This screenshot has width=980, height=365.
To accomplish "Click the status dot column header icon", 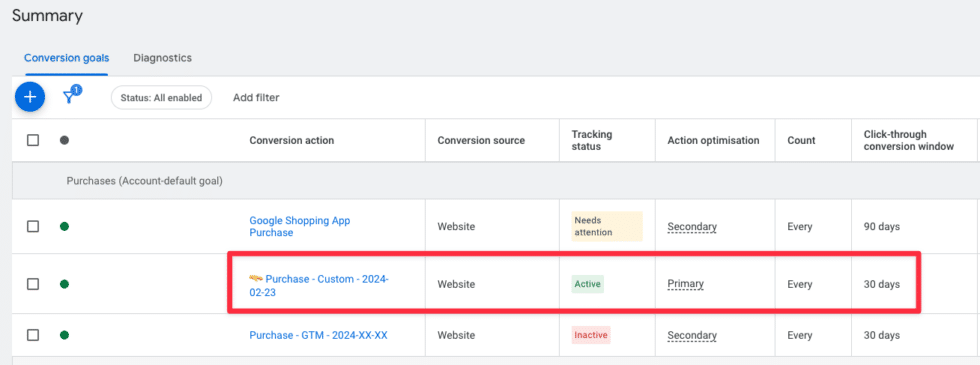I will click(64, 141).
